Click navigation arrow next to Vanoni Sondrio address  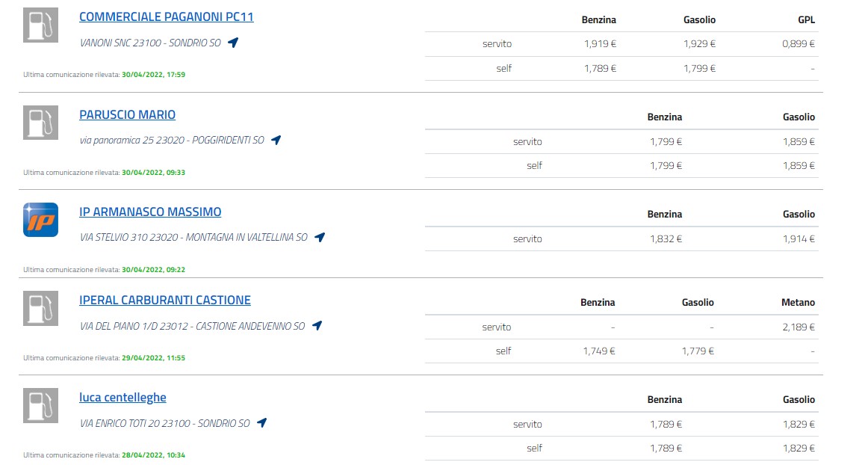pyautogui.click(x=233, y=43)
